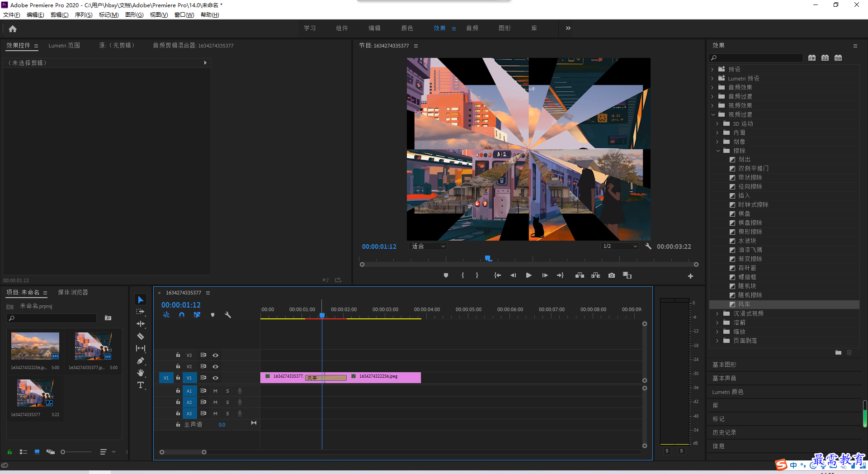Click Mark In button

coord(462,275)
